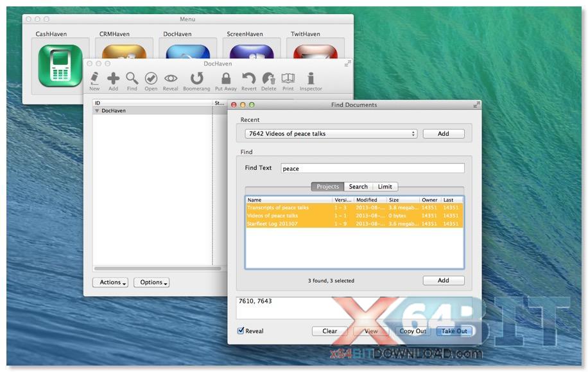Select the Videos of peace talks row
The height and width of the screenshot is (372, 588).
[x=354, y=216]
